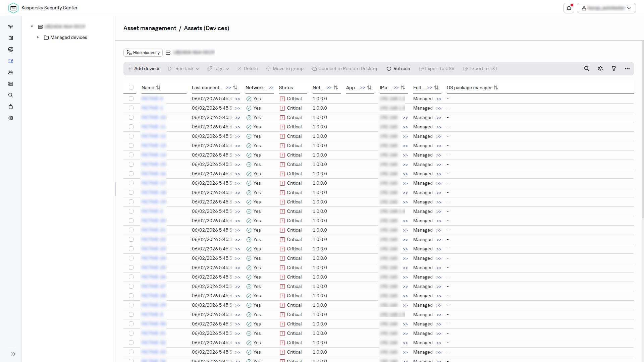Image resolution: width=644 pixels, height=362 pixels.
Task: Expand the Managed devices tree node
Action: [x=38, y=37]
